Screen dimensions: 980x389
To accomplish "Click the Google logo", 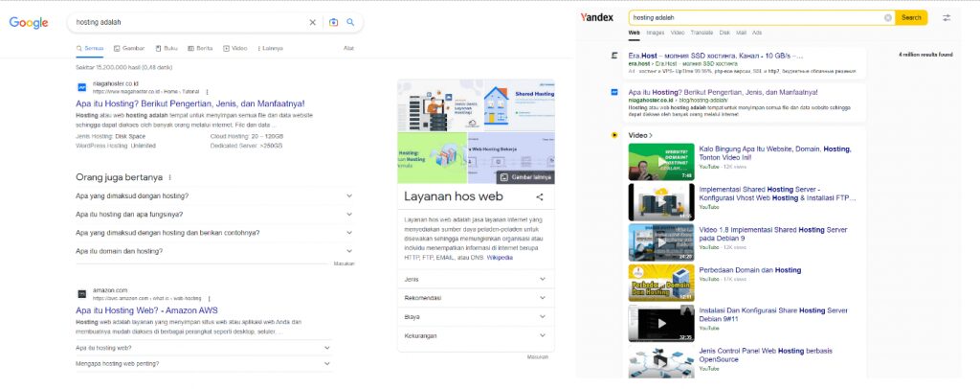I will tap(29, 23).
